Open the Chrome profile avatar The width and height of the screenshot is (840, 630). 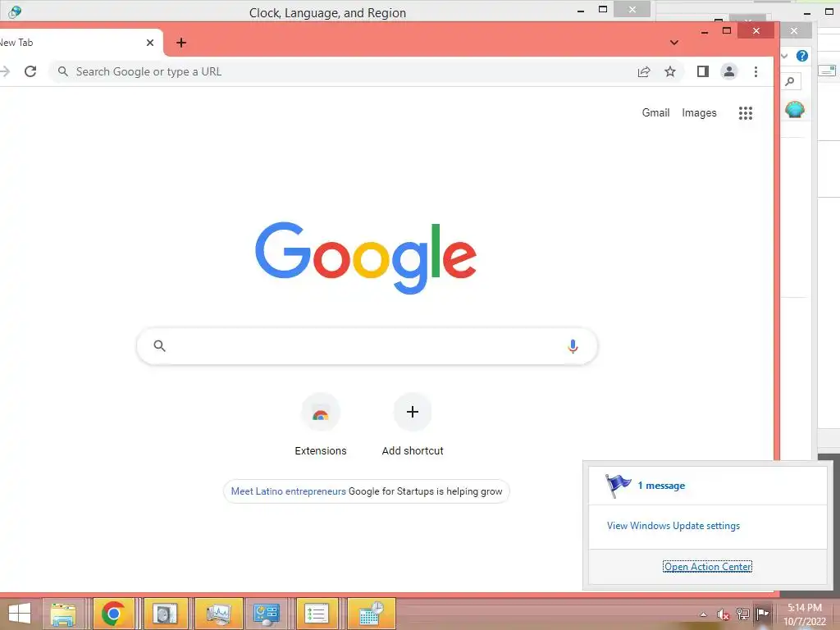(729, 71)
